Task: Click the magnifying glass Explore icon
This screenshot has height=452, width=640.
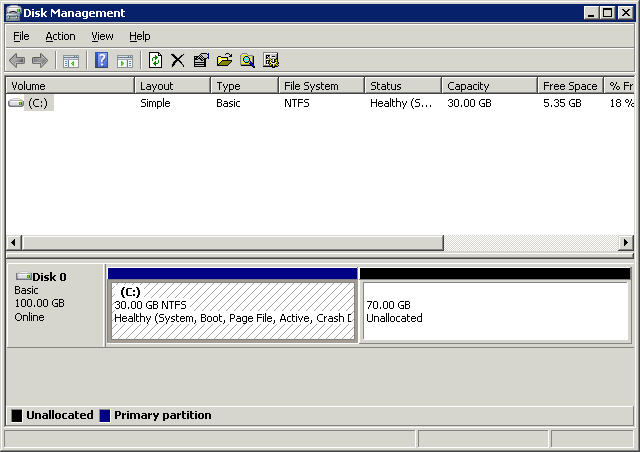Action: (x=247, y=61)
